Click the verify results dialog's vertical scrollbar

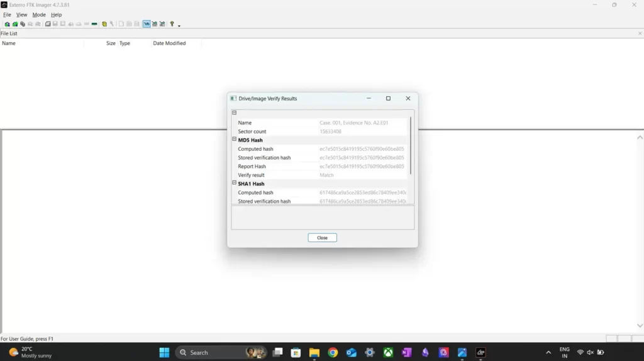point(411,145)
